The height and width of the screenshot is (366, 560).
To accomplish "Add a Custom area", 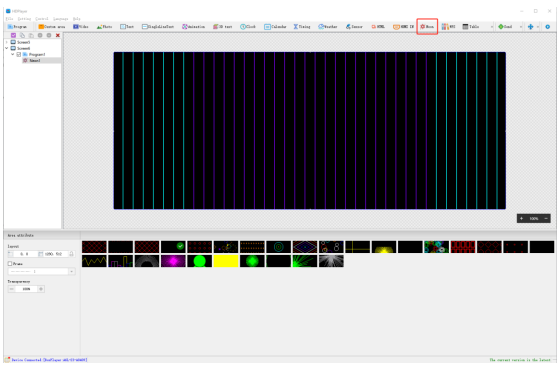I will (52, 27).
